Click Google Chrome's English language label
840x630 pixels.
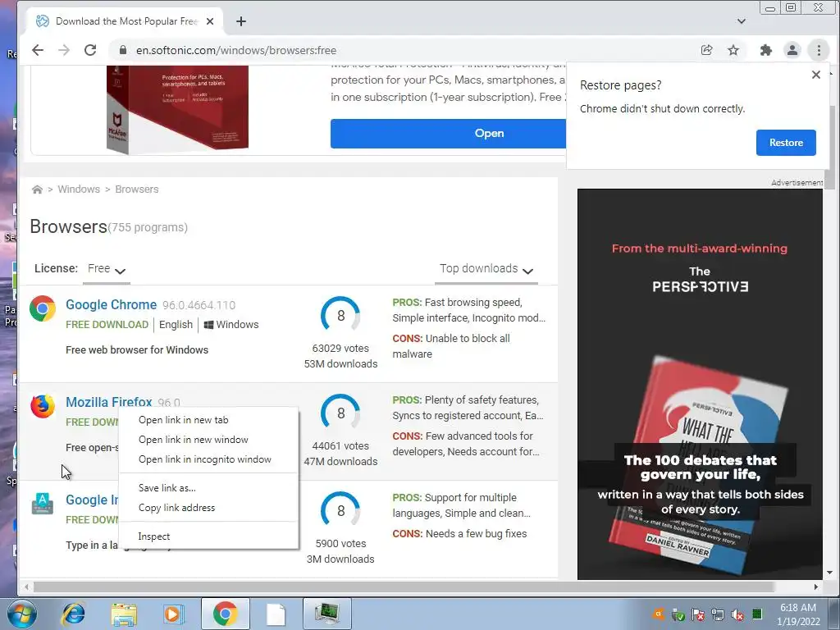(x=176, y=325)
